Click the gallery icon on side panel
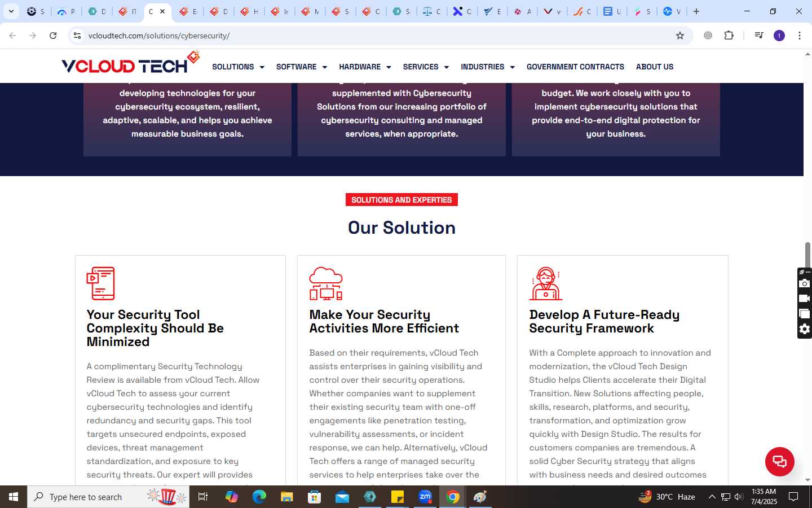 (805, 314)
